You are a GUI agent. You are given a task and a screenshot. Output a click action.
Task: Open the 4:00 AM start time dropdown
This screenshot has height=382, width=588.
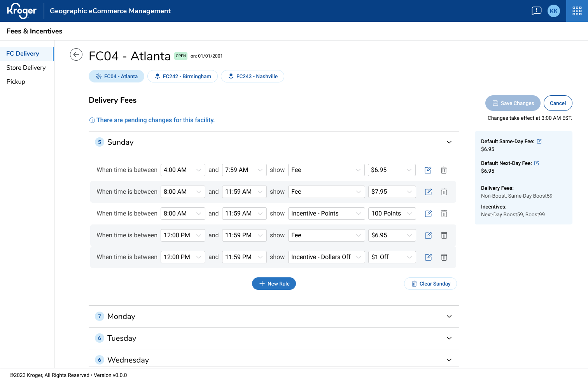pyautogui.click(x=183, y=170)
